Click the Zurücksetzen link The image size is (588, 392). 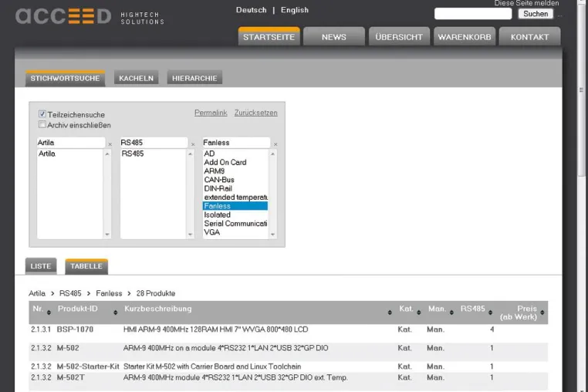[255, 113]
